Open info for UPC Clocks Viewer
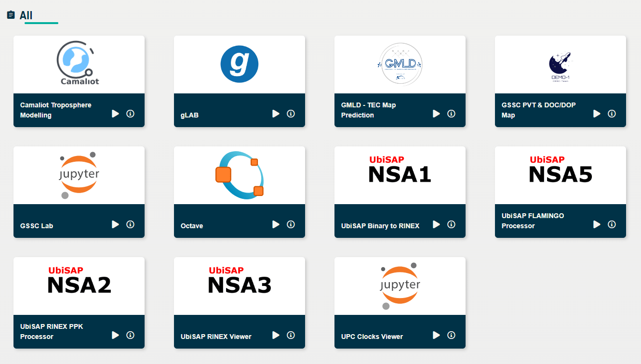 (x=451, y=335)
